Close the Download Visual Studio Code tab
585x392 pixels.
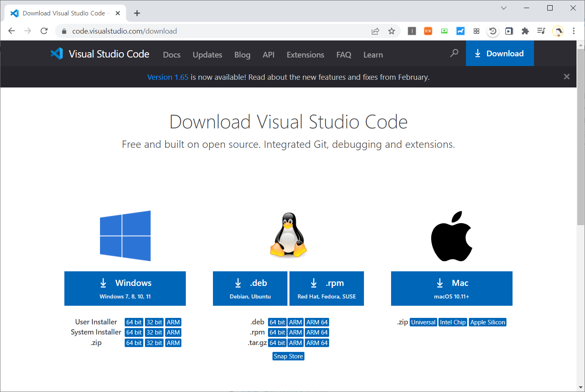pos(118,13)
